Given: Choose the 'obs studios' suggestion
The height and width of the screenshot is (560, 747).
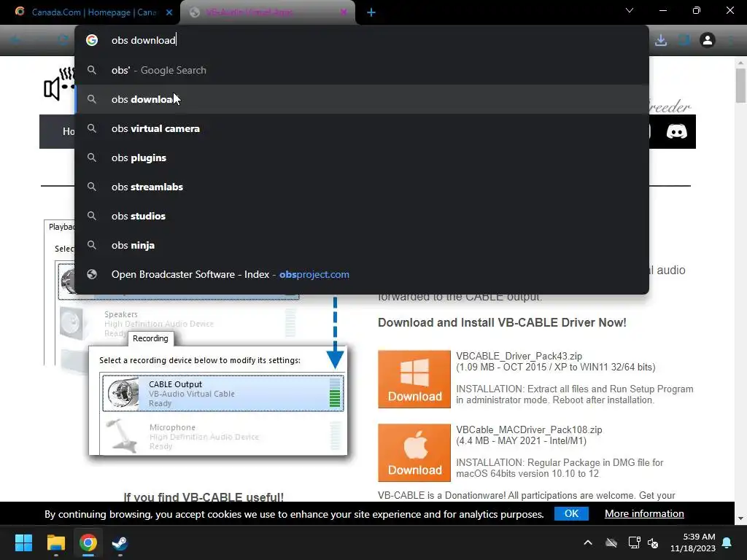Looking at the screenshot, I should [x=362, y=216].
